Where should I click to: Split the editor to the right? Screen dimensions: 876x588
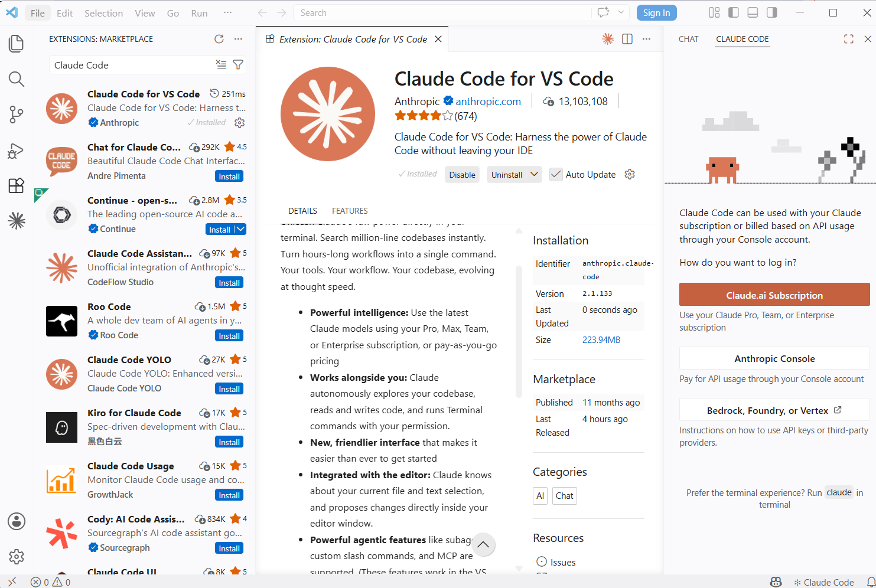pyautogui.click(x=627, y=39)
